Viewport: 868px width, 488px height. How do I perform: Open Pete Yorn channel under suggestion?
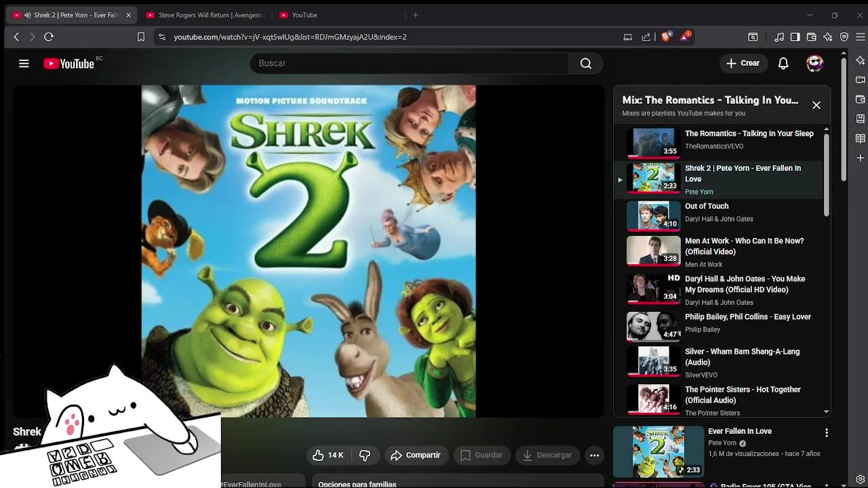point(722,443)
